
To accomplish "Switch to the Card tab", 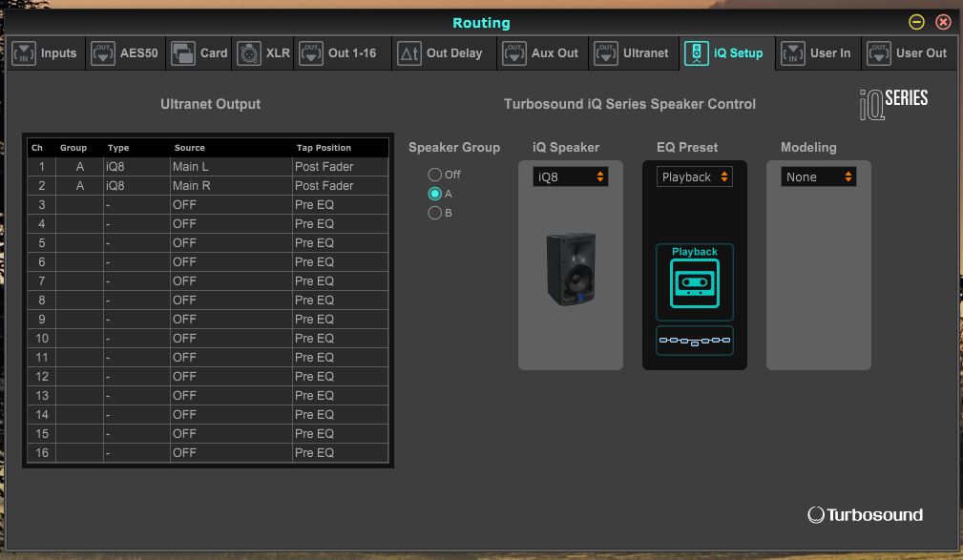I will point(199,53).
